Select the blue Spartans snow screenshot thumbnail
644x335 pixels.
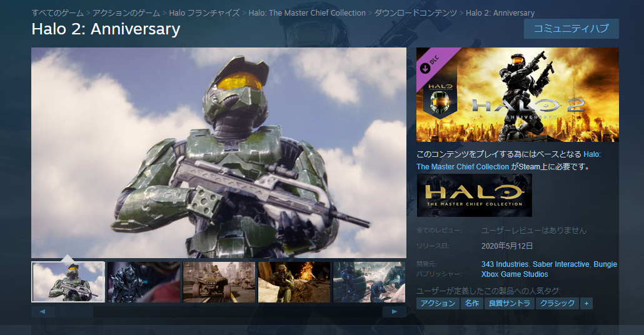[x=370, y=282]
